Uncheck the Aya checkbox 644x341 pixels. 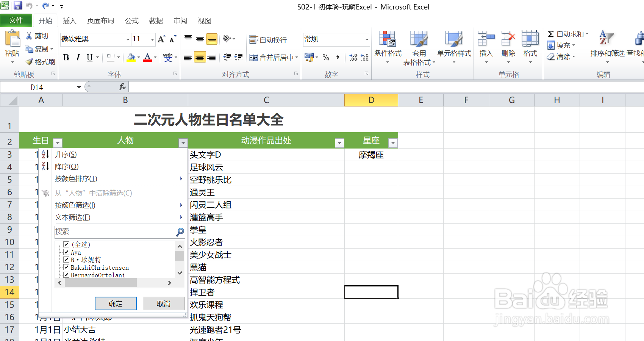coord(66,252)
